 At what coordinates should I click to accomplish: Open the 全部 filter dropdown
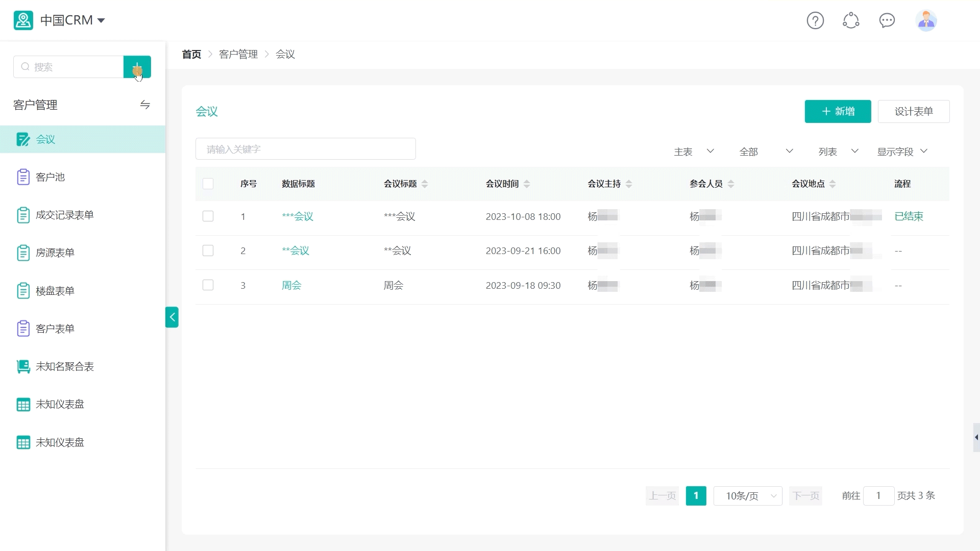[766, 152]
